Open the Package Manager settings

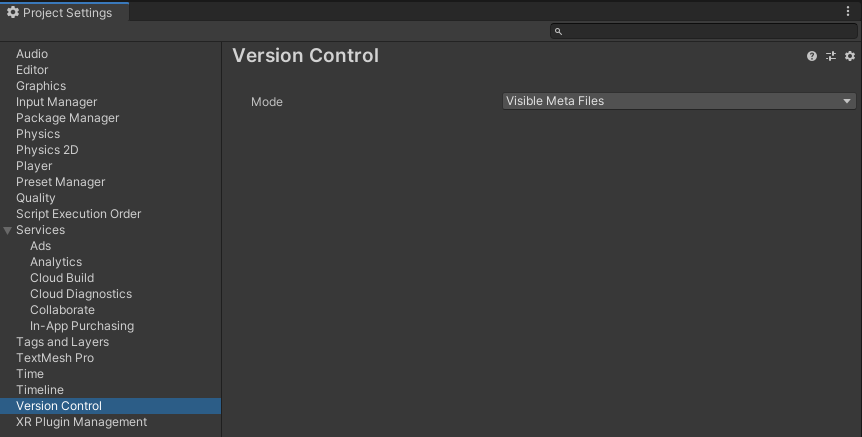coord(67,118)
